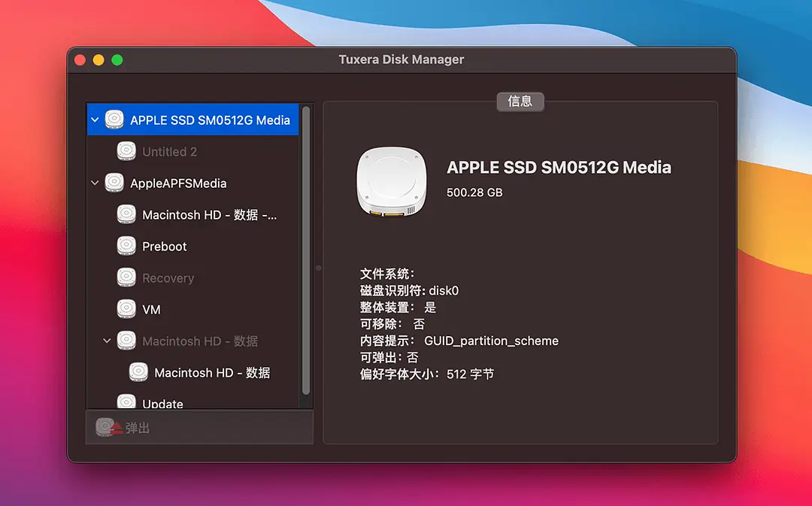Select the VM volume row
This screenshot has height=506, width=812.
pyautogui.click(x=192, y=309)
